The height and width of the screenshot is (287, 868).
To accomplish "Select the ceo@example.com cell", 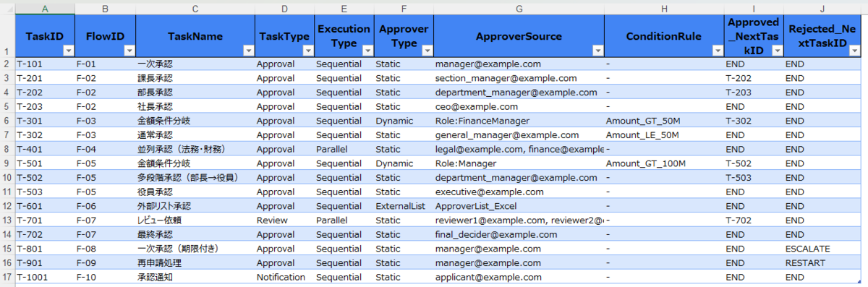I will click(x=519, y=107).
